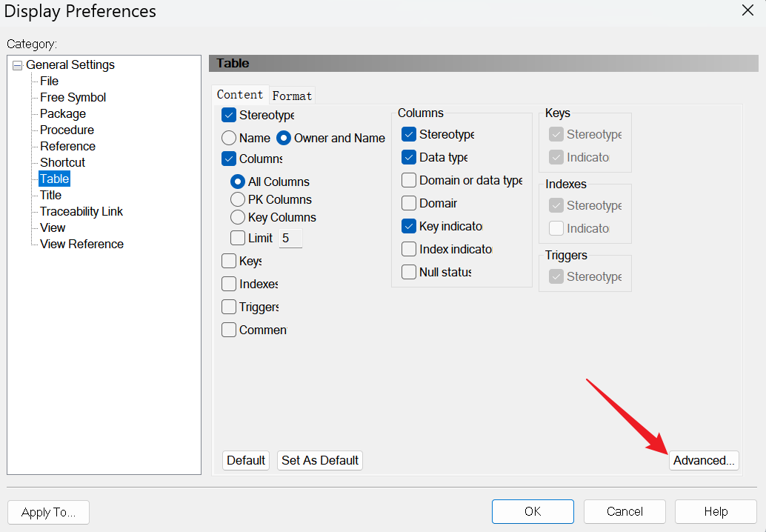The width and height of the screenshot is (766, 532).
Task: Toggle the Triggers checkbox on
Action: (x=229, y=307)
